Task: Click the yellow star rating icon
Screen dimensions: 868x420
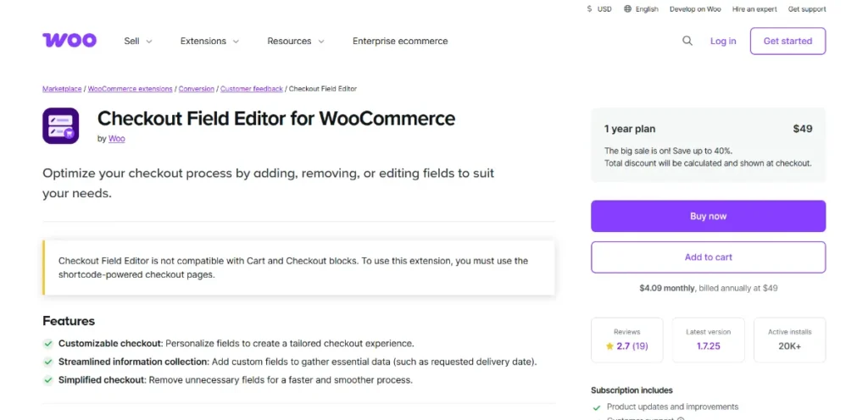Action: click(x=609, y=346)
